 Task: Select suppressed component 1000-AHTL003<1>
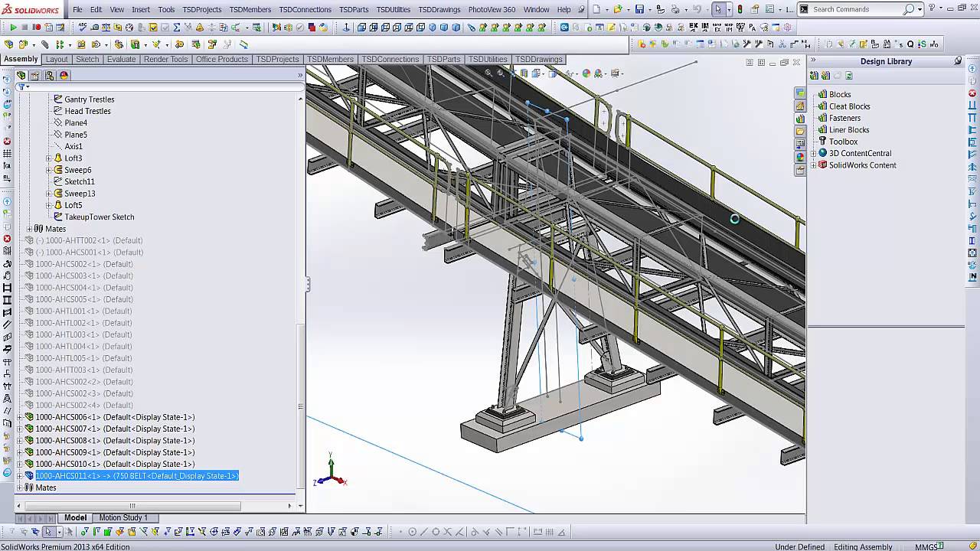click(x=84, y=334)
